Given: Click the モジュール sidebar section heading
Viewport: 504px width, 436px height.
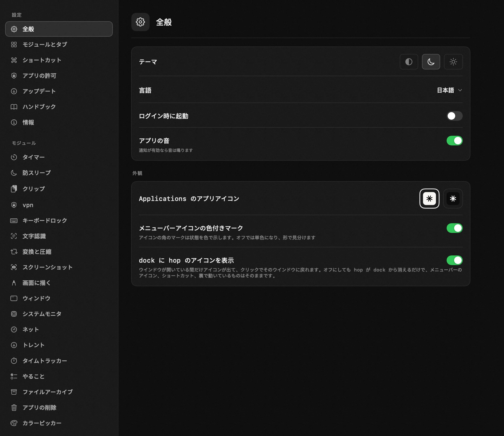Looking at the screenshot, I should [x=24, y=143].
